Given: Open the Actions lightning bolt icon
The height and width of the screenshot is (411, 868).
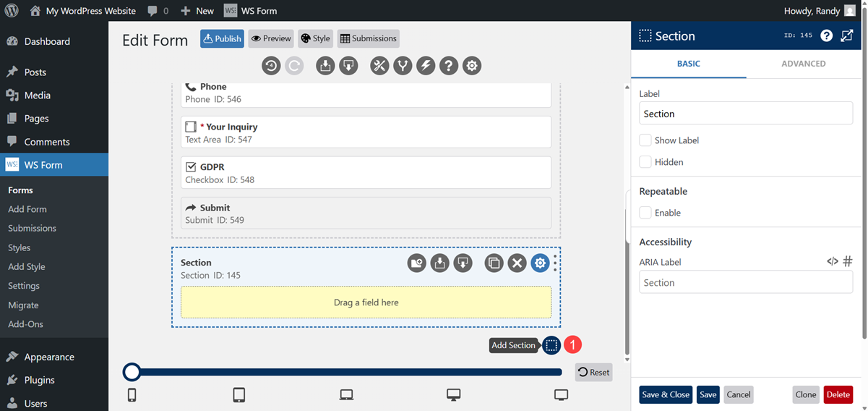Looking at the screenshot, I should [426, 66].
